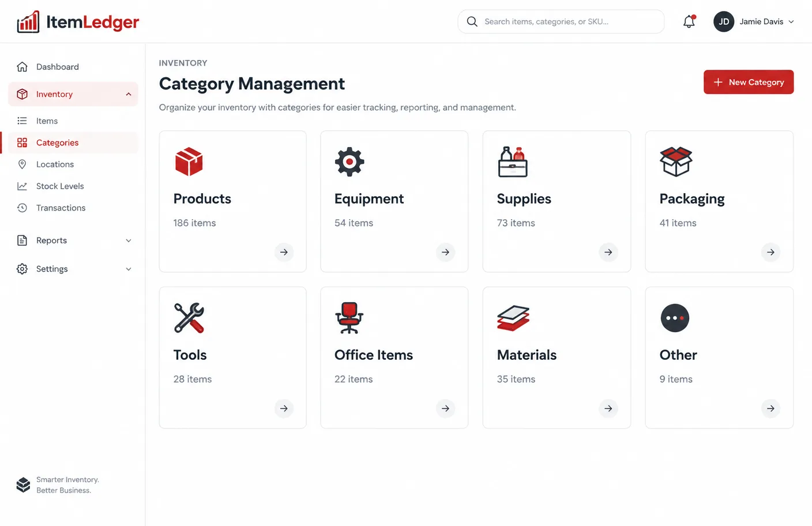Click the Tools card title
The height and width of the screenshot is (526, 812).
[190, 355]
